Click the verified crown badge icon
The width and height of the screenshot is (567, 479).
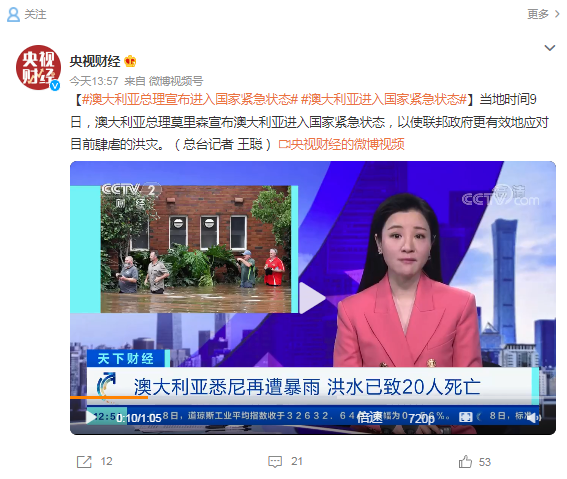[130, 61]
